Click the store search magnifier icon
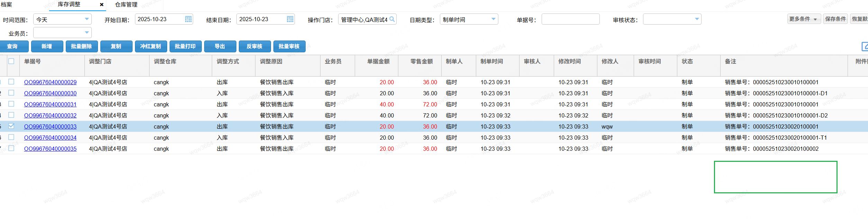Image resolution: width=868 pixels, height=219 pixels. 392,19
